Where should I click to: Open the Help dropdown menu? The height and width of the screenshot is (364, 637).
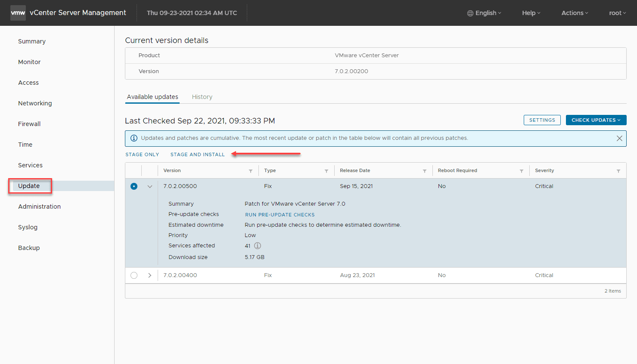(x=531, y=13)
